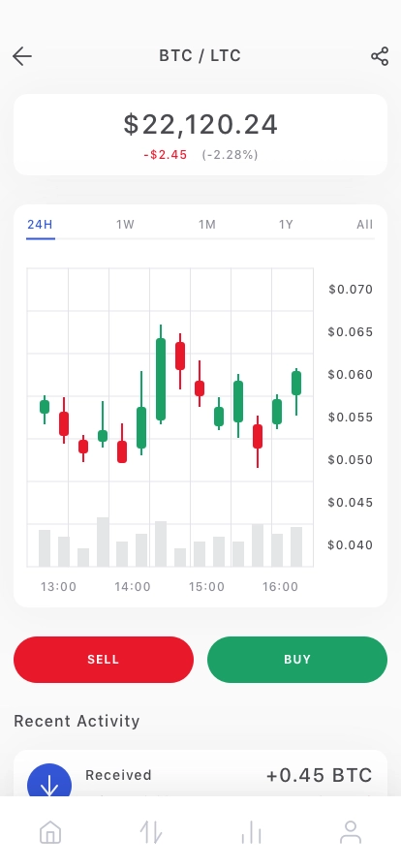
Task: Click the $22,120.24 price
Action: (200, 124)
